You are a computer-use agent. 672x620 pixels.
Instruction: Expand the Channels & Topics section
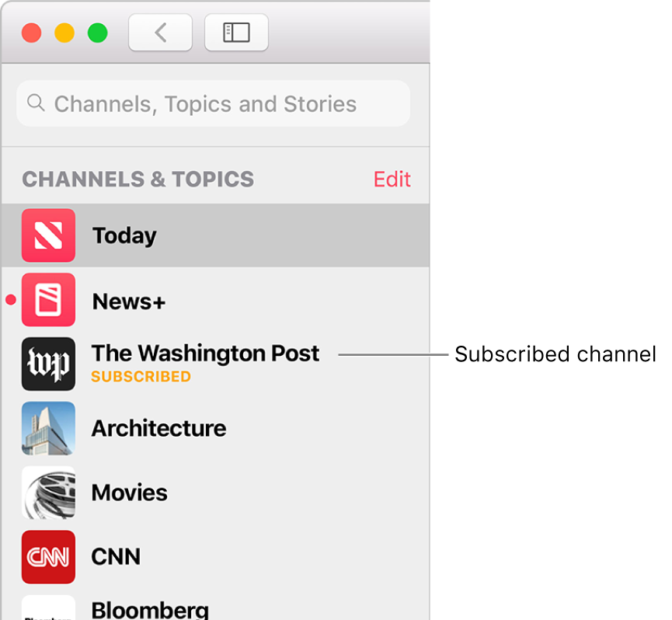138,179
